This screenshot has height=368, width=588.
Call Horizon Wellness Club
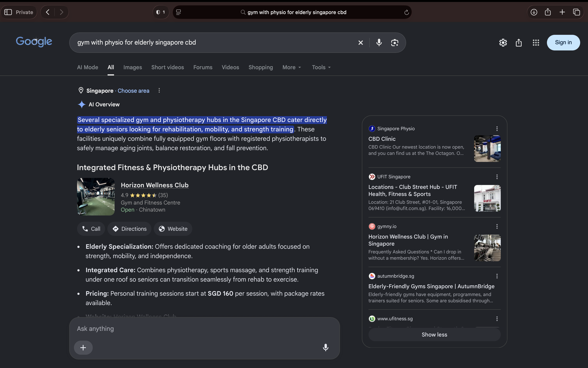pos(91,229)
